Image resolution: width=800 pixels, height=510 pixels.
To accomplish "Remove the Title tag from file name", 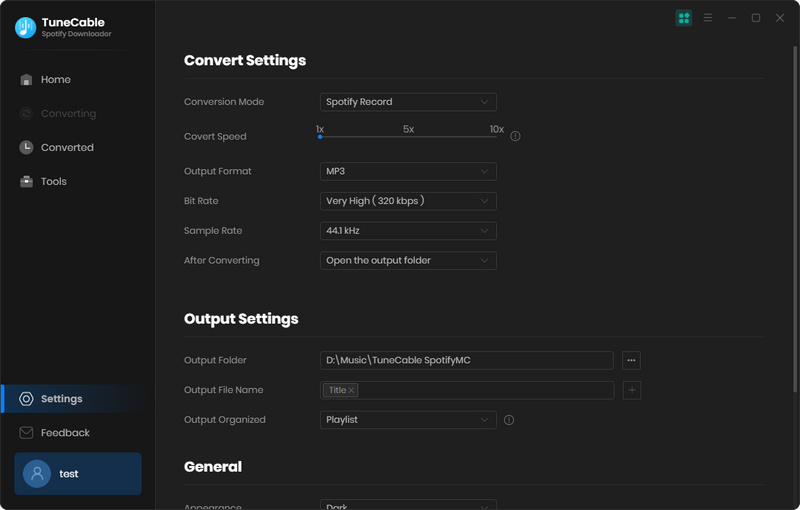I will 351,390.
